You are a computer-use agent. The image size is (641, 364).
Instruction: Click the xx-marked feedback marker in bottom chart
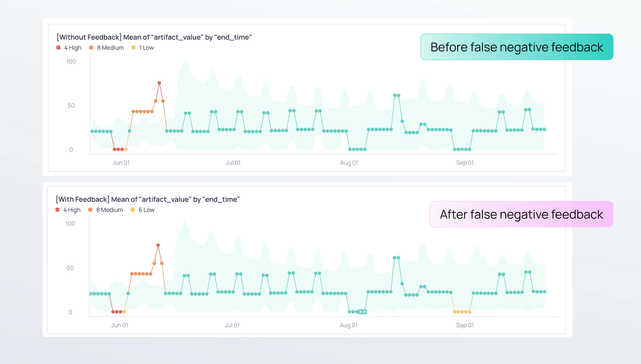pos(363,312)
